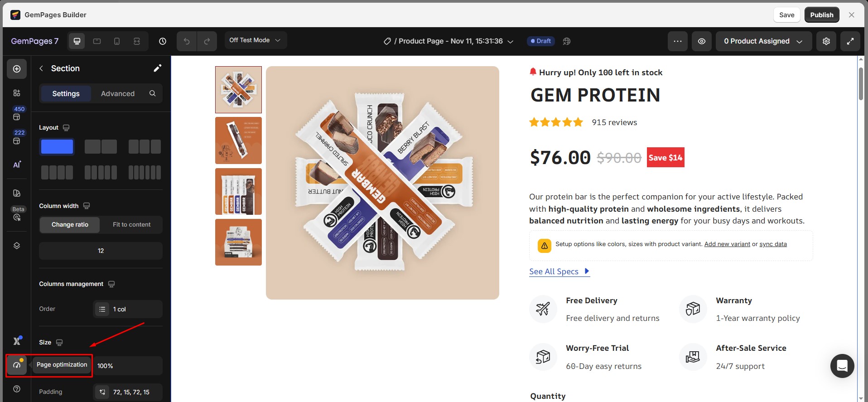Click the undo arrow icon
868x402 pixels.
pos(187,41)
